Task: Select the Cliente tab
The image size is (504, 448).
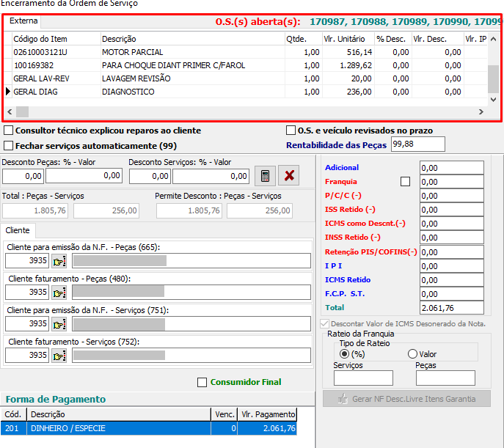Action: click(x=18, y=230)
